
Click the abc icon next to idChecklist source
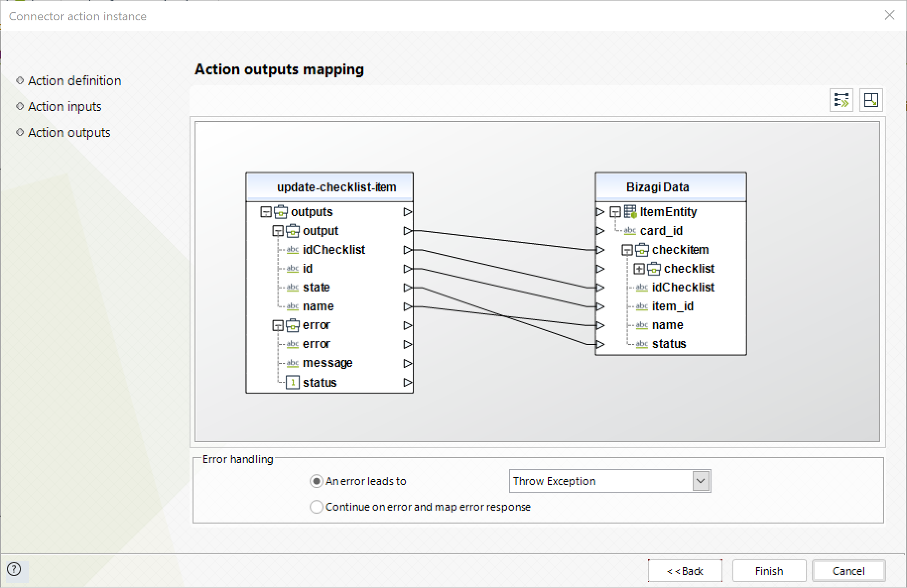pos(293,250)
